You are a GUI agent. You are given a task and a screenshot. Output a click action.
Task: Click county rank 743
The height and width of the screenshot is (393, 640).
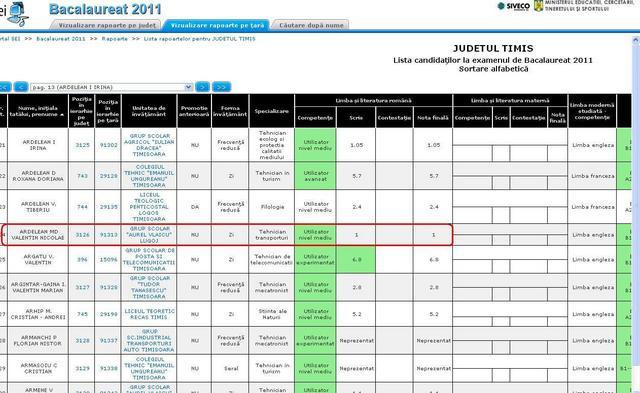(82, 176)
